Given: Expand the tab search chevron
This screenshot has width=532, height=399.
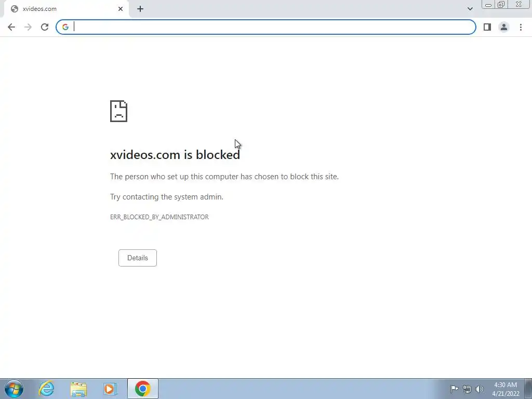Looking at the screenshot, I should [470, 9].
